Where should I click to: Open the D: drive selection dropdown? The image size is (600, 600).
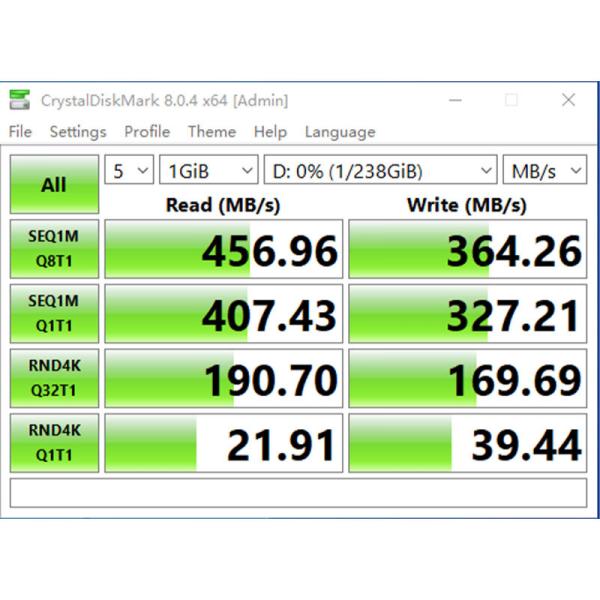coord(381,171)
